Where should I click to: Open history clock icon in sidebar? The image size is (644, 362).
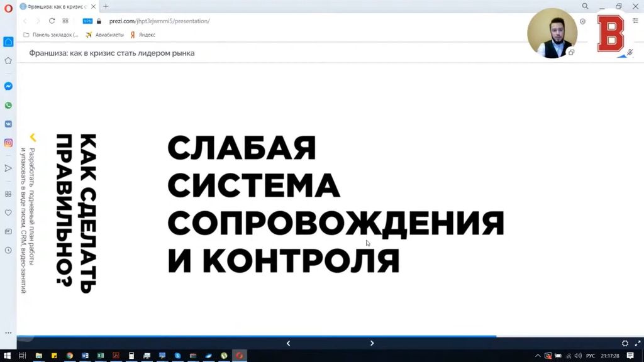(x=8, y=250)
